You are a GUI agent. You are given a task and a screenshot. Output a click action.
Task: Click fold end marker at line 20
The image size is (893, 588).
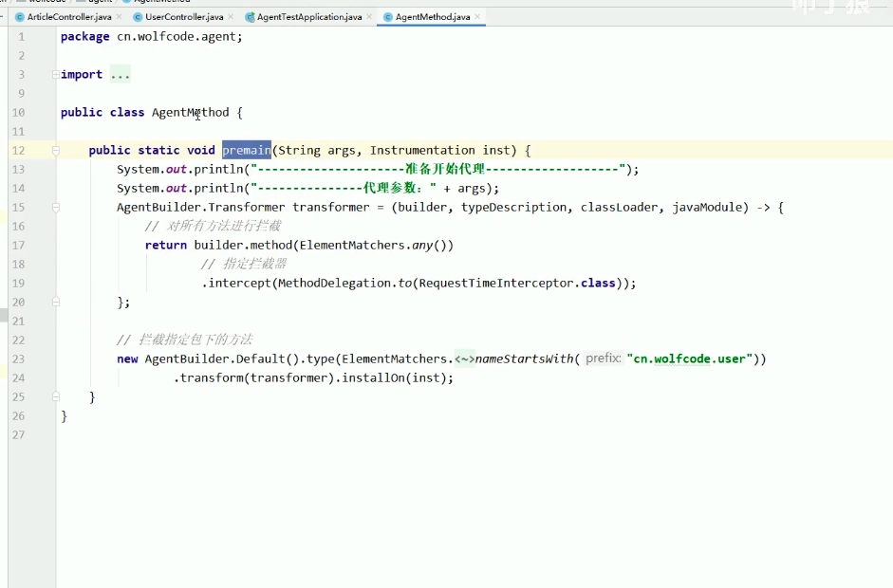(55, 302)
